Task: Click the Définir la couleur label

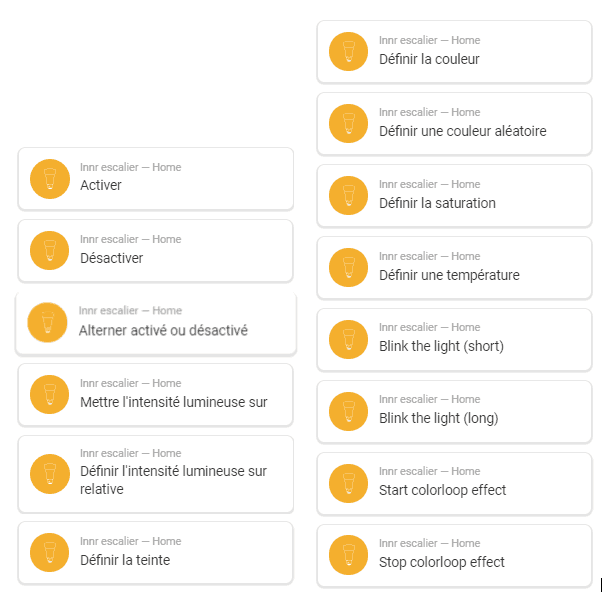Action: (x=429, y=59)
